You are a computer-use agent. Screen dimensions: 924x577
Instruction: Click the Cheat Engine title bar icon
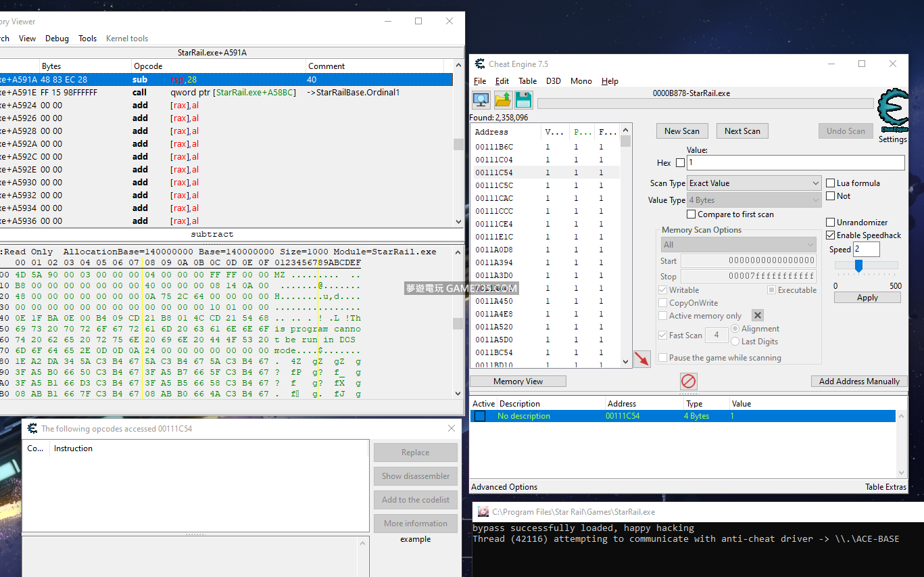tap(480, 64)
